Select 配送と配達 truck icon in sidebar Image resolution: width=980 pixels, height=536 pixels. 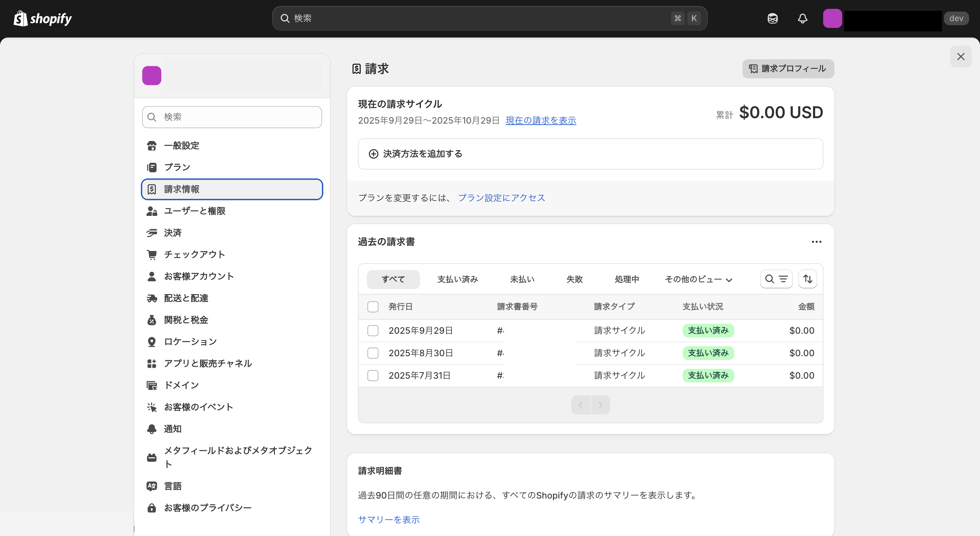[152, 298]
